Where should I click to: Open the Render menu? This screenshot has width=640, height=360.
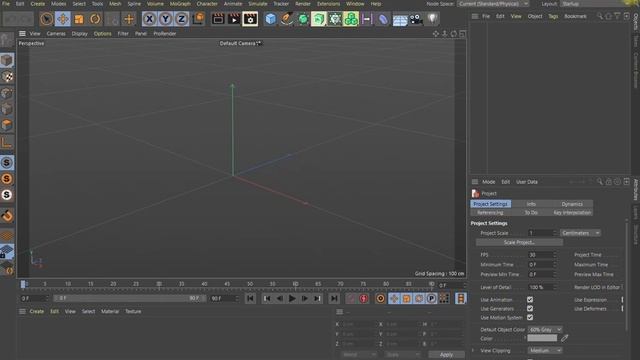pos(303,4)
